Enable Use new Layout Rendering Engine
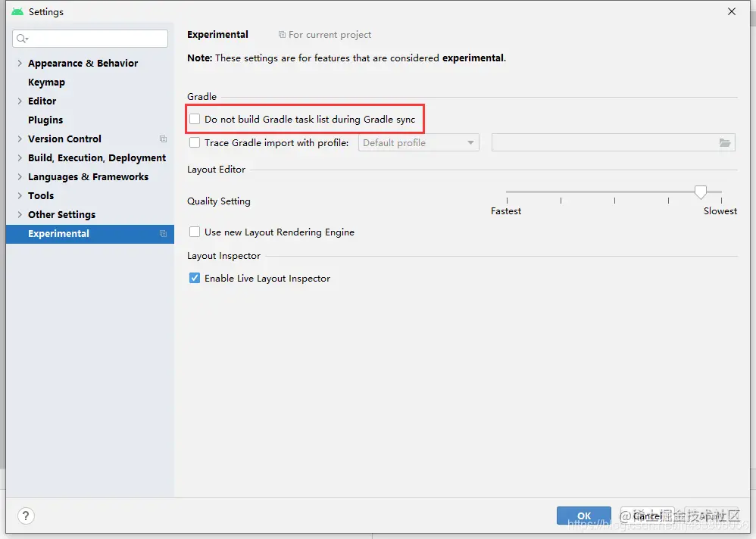 pyautogui.click(x=195, y=232)
